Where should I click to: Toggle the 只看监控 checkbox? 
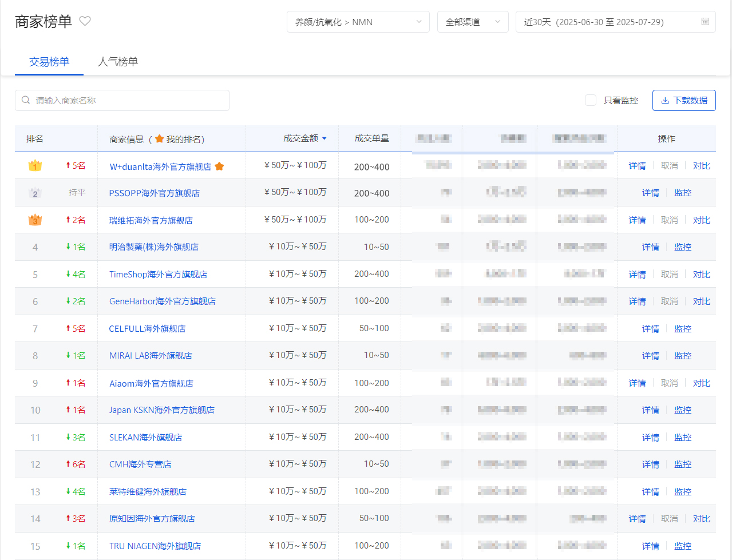point(591,100)
